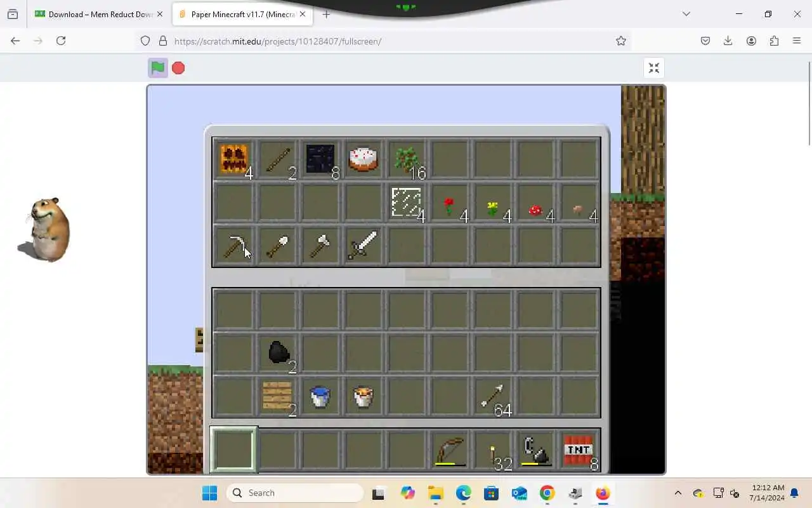Open Google Chrome from taskbar
812x508 pixels.
click(547, 493)
